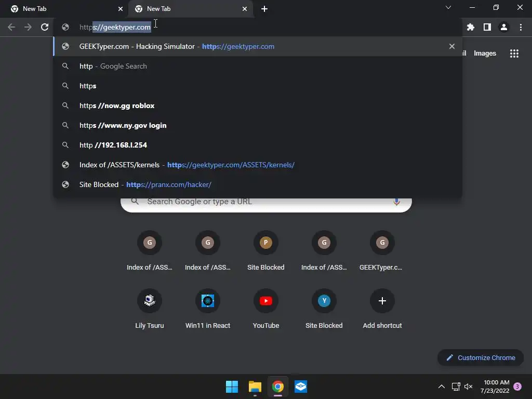Click the muted volume tray icon

(x=469, y=387)
